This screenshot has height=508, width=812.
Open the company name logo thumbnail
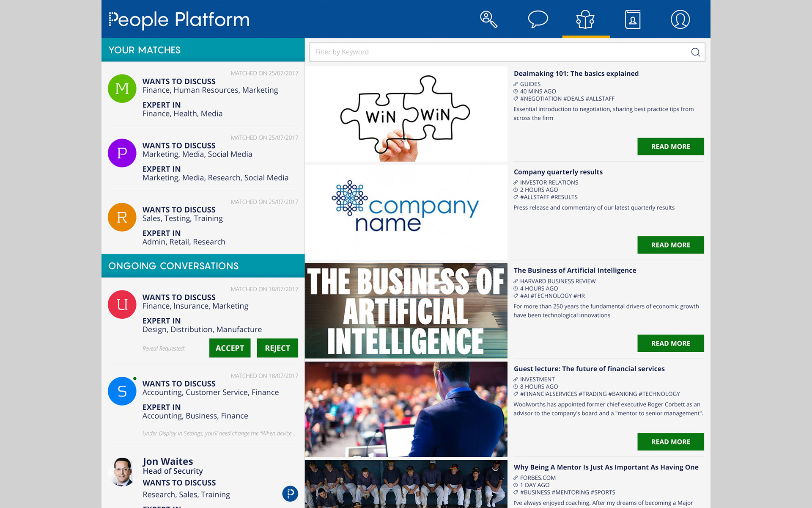click(x=406, y=213)
